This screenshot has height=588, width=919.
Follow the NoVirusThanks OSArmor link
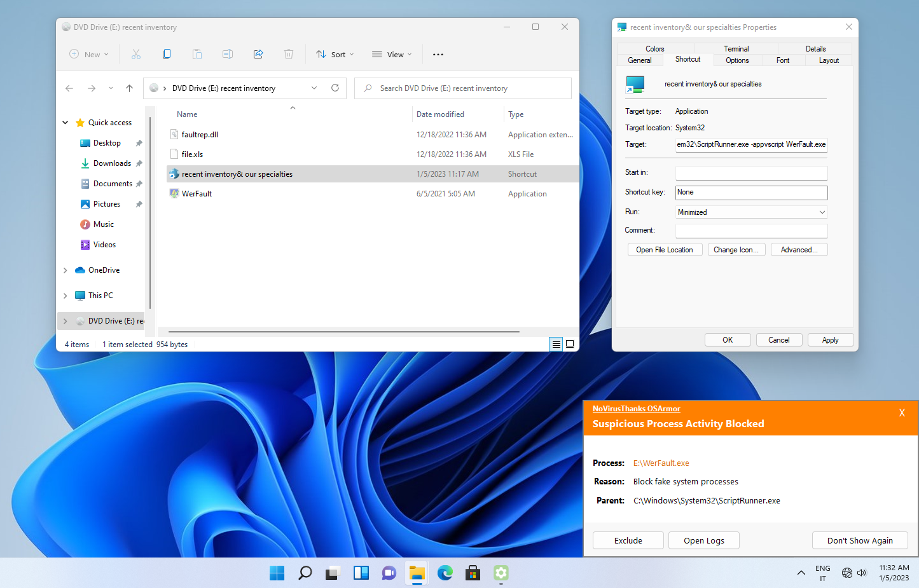coord(636,409)
